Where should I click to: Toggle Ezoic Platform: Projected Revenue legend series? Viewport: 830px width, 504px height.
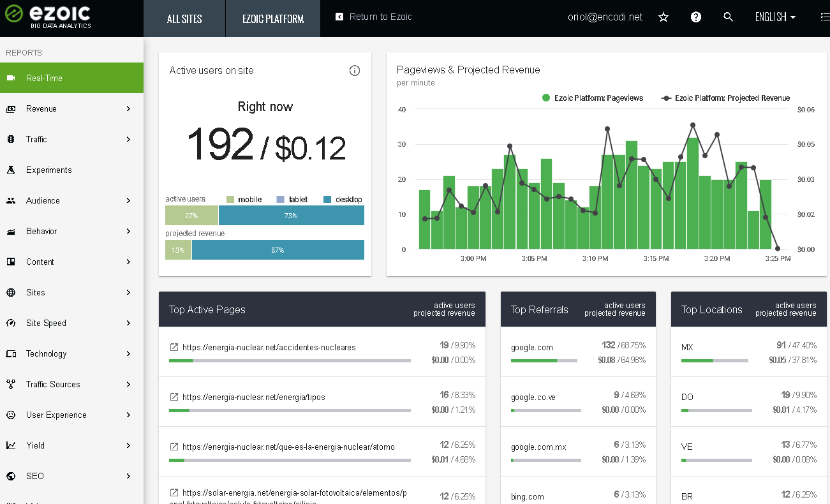pyautogui.click(x=725, y=98)
